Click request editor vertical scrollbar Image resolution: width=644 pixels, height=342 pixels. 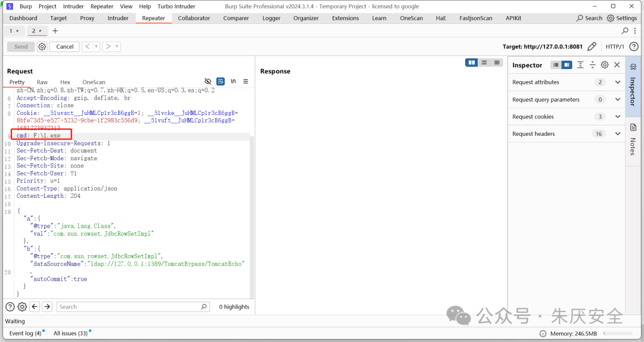[x=252, y=217]
